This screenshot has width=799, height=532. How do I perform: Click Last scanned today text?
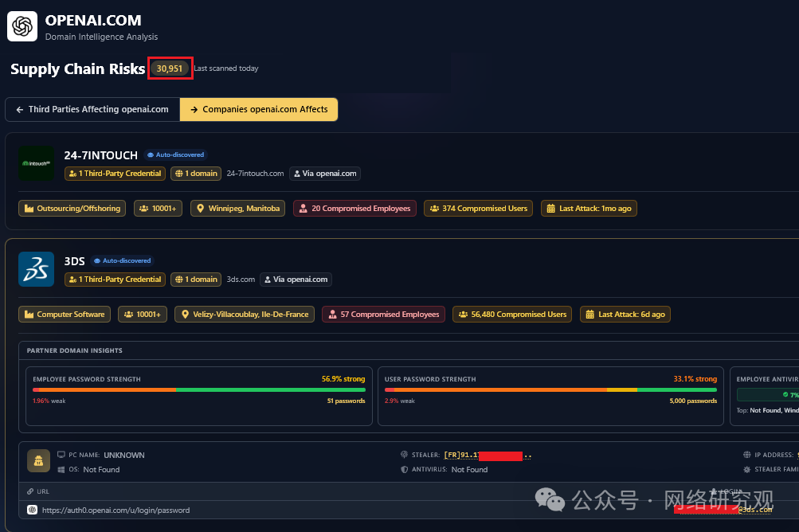coord(226,68)
